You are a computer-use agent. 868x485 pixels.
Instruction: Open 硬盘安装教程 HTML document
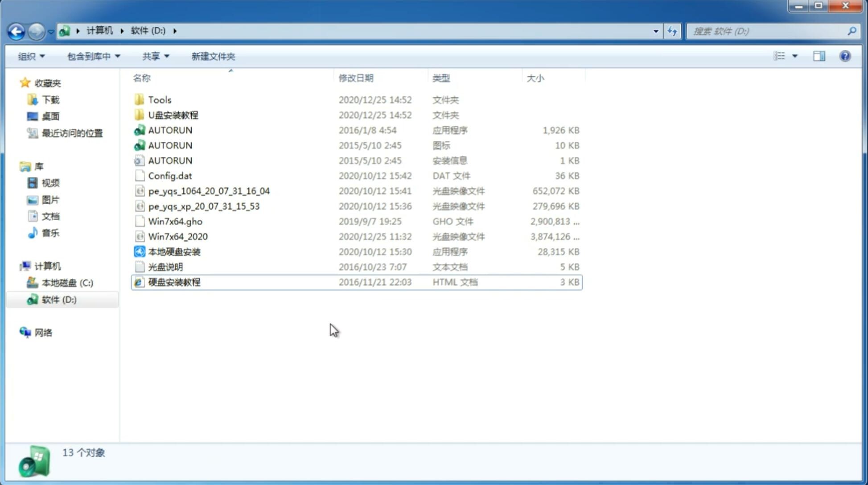click(174, 282)
